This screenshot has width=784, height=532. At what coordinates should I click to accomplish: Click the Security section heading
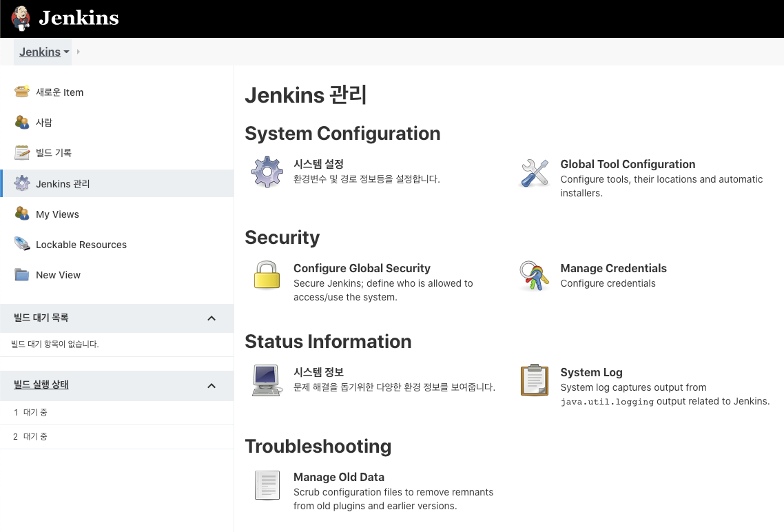(282, 238)
